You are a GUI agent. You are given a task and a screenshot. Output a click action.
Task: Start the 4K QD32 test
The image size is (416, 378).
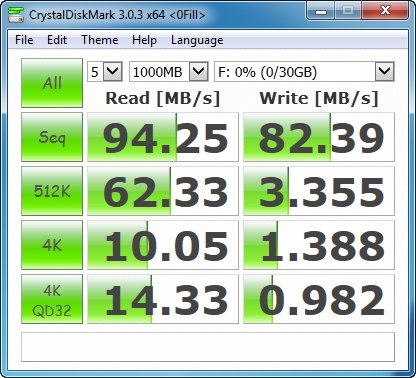point(52,299)
